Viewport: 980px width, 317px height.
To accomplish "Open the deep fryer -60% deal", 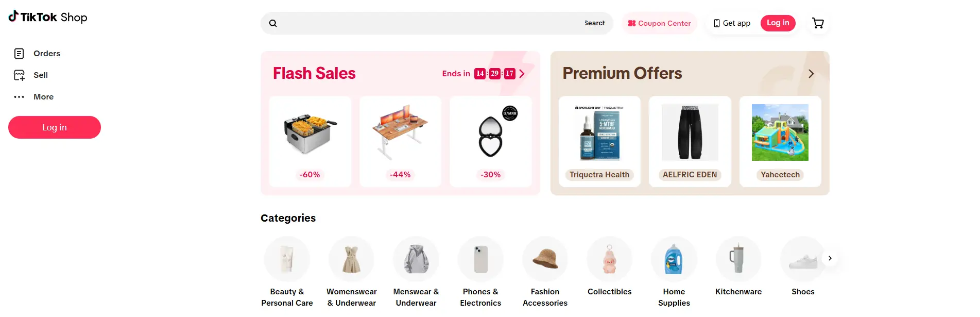I will point(310,141).
